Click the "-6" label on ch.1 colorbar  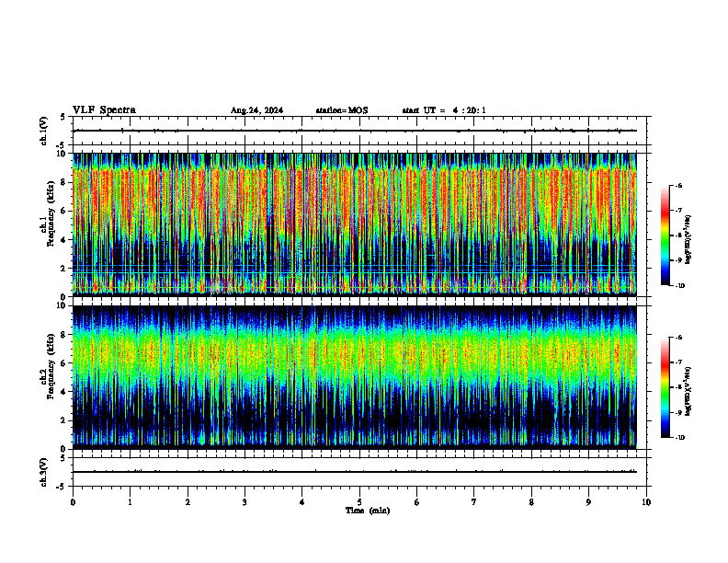[678, 186]
